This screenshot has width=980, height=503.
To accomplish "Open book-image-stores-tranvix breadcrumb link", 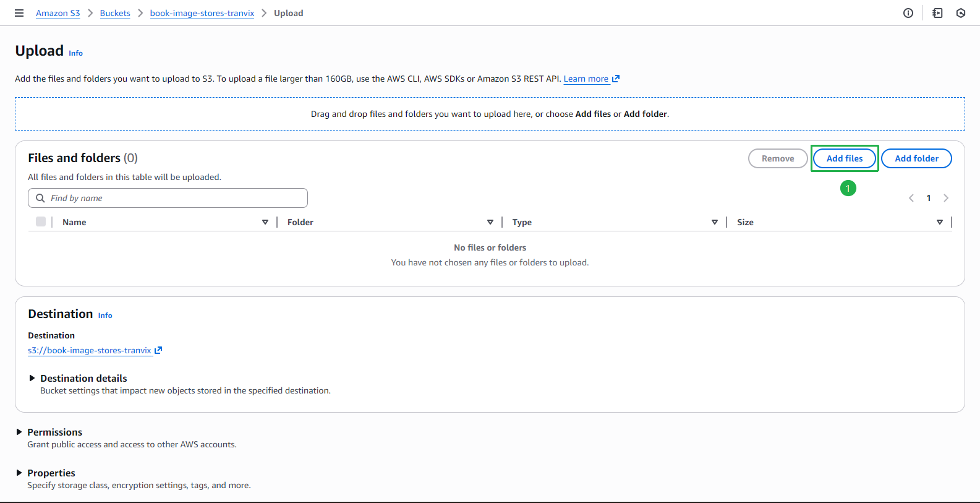I will click(202, 13).
